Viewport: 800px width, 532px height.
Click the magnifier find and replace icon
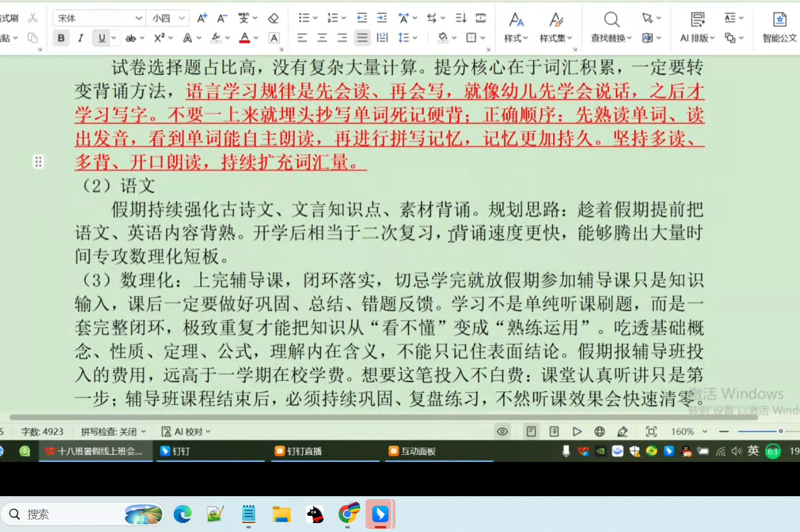612,20
